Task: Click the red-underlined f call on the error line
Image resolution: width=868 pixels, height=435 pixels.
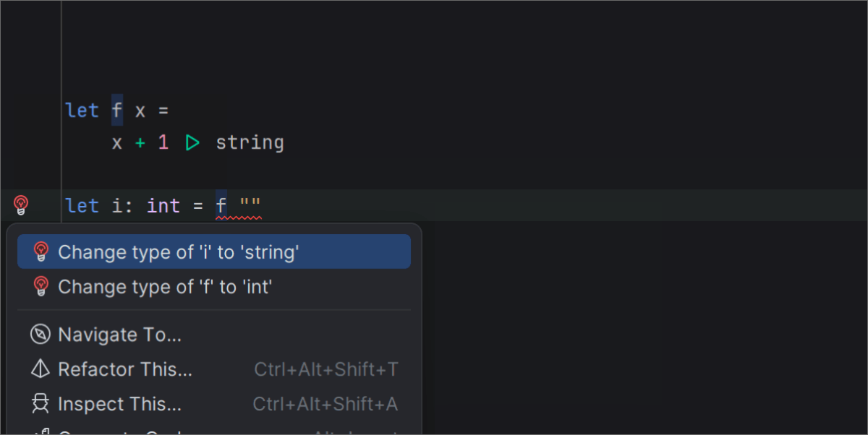Action: click(221, 206)
